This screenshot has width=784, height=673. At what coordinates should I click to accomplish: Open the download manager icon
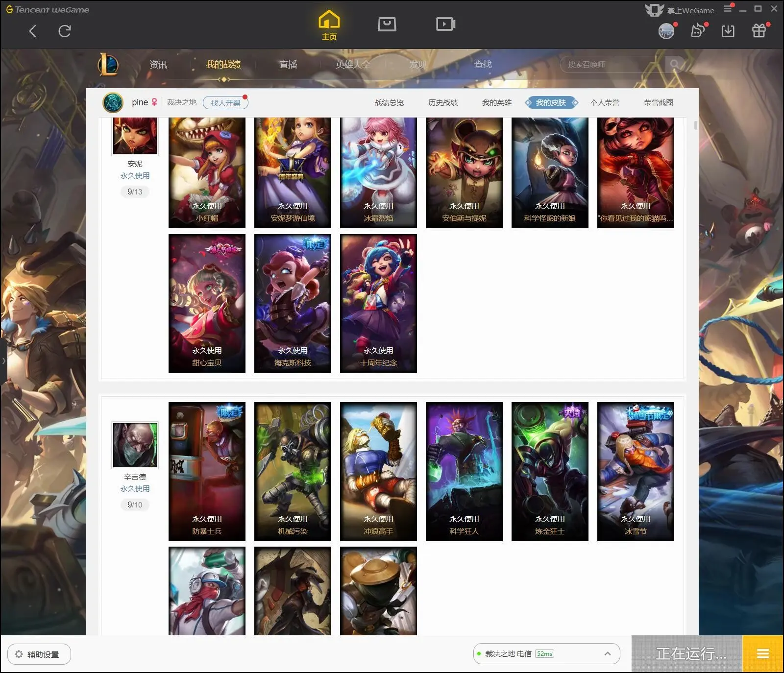tap(728, 31)
